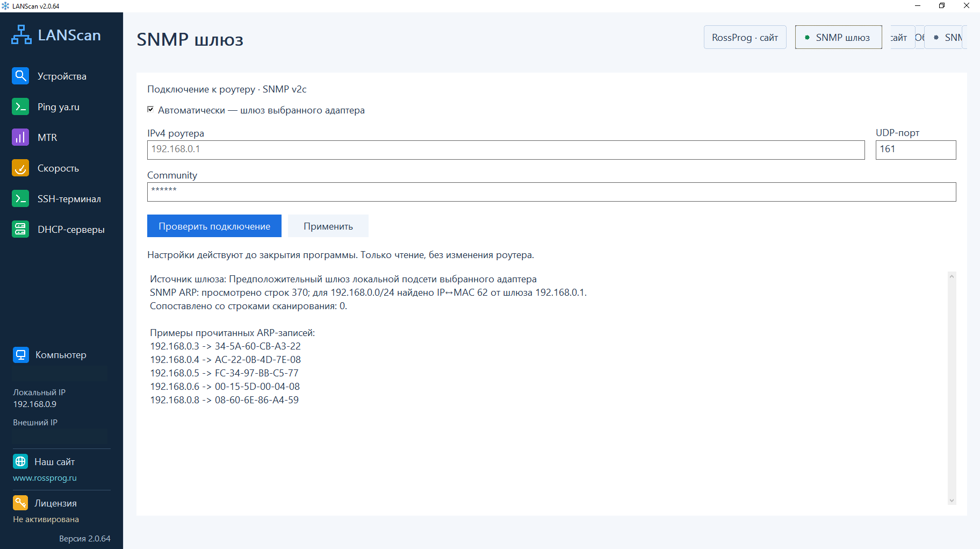The width and height of the screenshot is (980, 549).
Task: Open the DHCP-серверы menu label
Action: point(71,230)
